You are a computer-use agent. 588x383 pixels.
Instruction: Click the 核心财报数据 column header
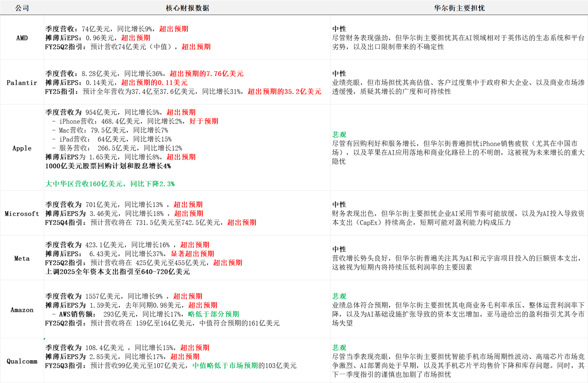click(187, 8)
